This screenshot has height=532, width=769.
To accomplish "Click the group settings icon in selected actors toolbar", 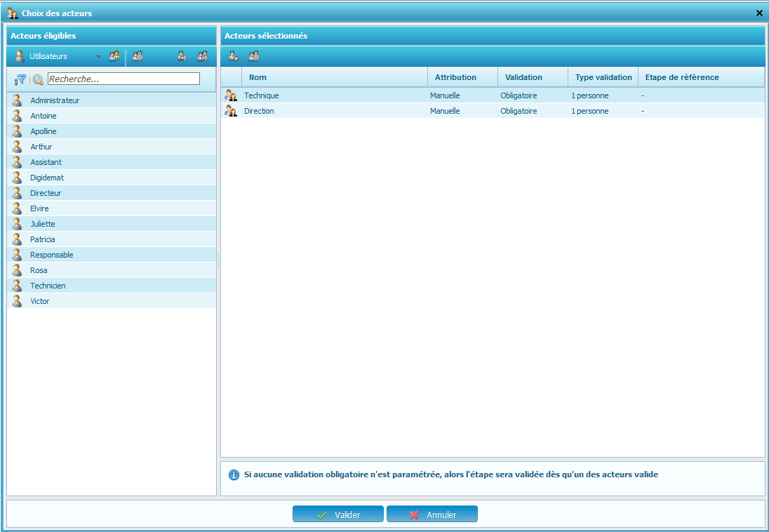I will coord(253,56).
